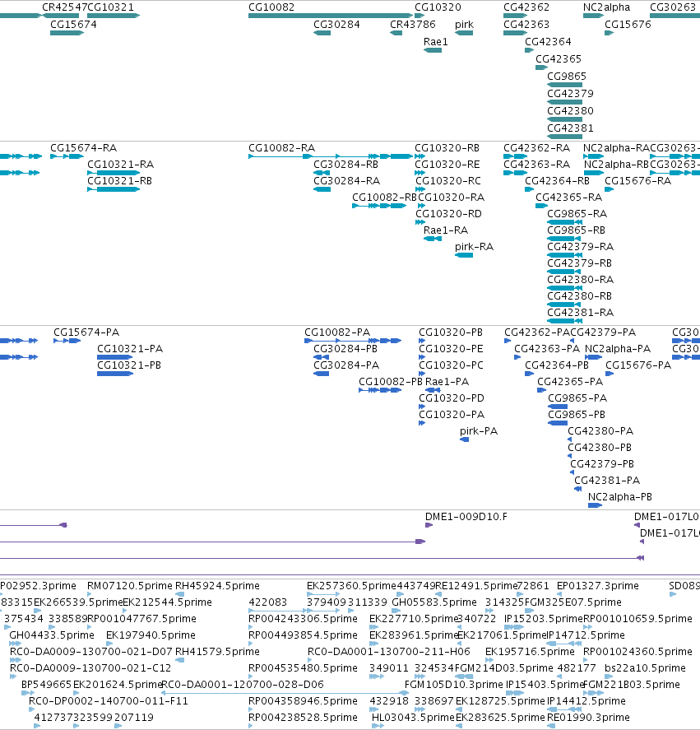
Task: Click the CG10082-PA protein label
Action: 337,332
